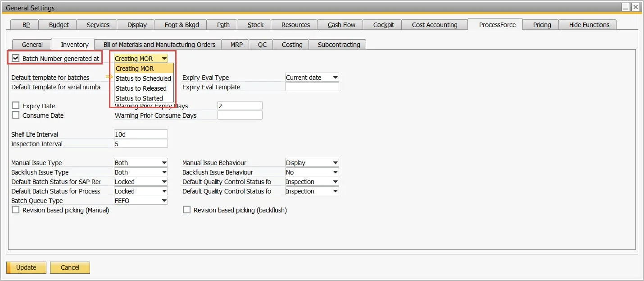
Task: Click the Default template for serial numbers label
Action: (56, 87)
